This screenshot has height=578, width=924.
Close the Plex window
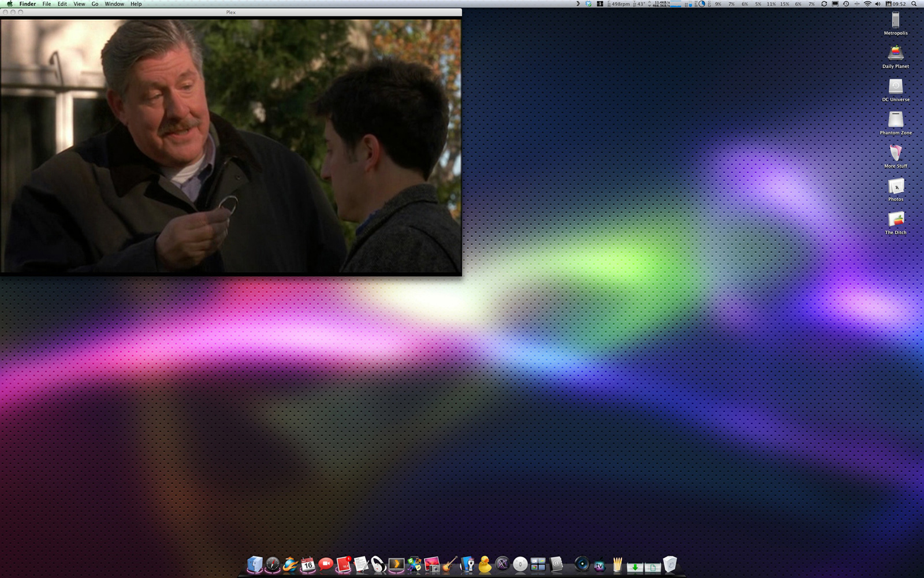(x=5, y=12)
